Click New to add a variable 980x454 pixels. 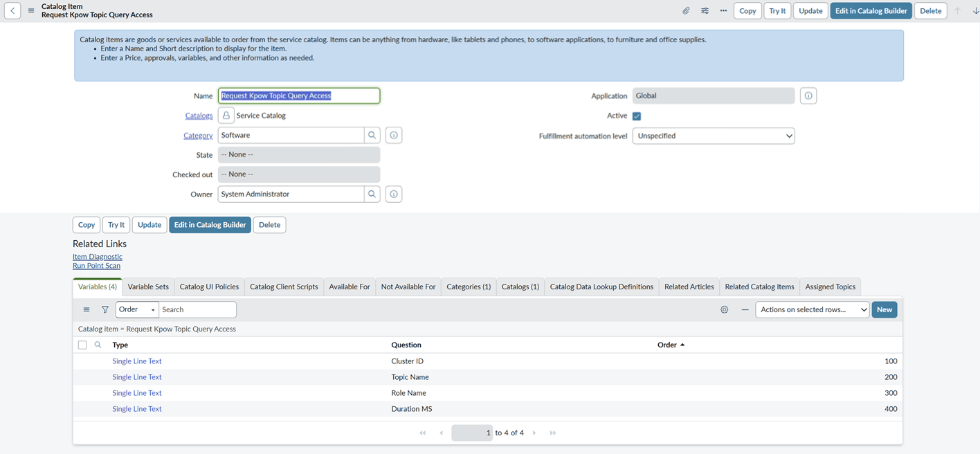[884, 310]
